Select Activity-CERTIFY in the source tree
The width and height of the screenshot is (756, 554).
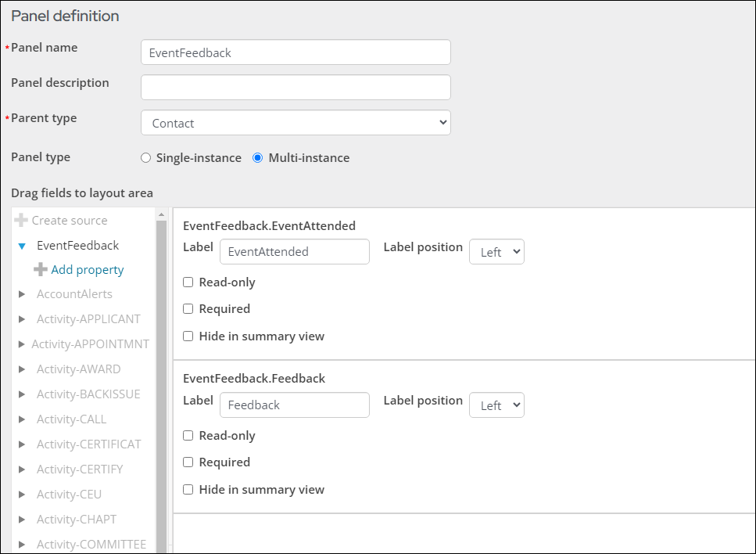(x=80, y=469)
